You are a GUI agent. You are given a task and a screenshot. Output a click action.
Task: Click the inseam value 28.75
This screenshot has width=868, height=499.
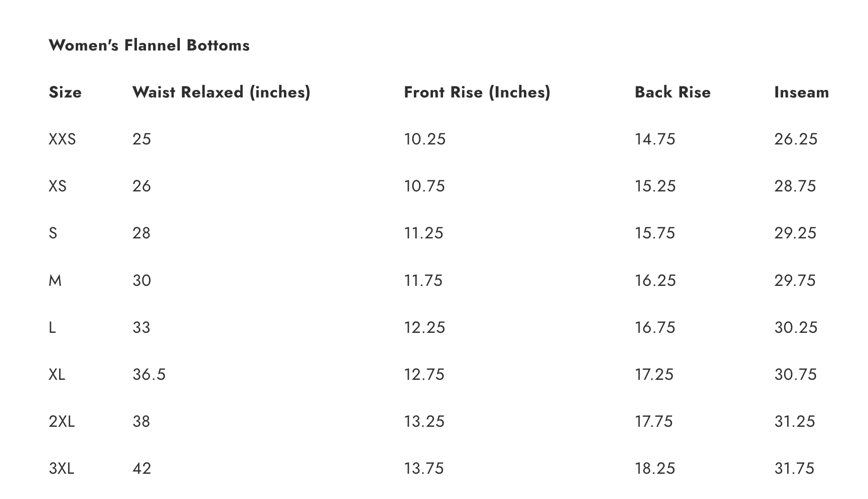point(795,186)
